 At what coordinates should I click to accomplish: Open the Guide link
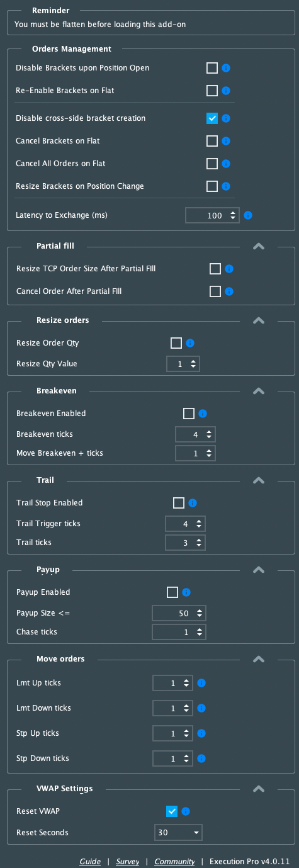(90, 861)
